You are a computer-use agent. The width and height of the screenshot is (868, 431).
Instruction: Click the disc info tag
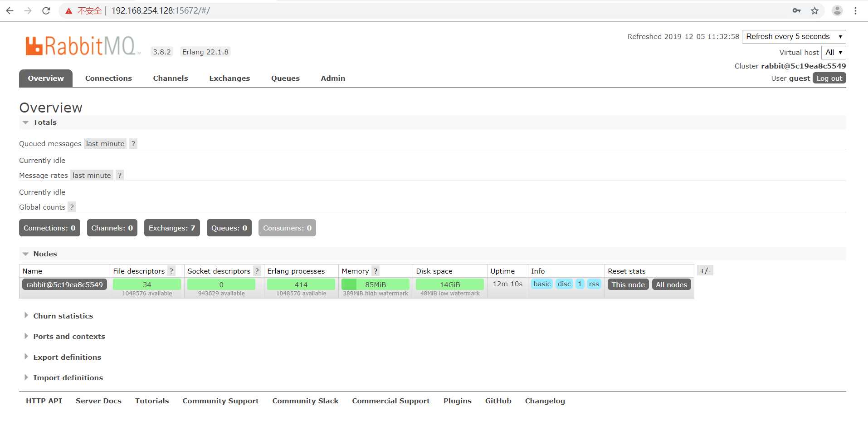click(x=564, y=284)
